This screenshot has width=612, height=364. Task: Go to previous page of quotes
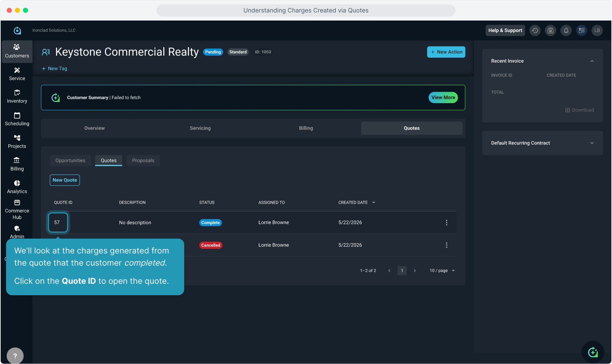tap(389, 271)
